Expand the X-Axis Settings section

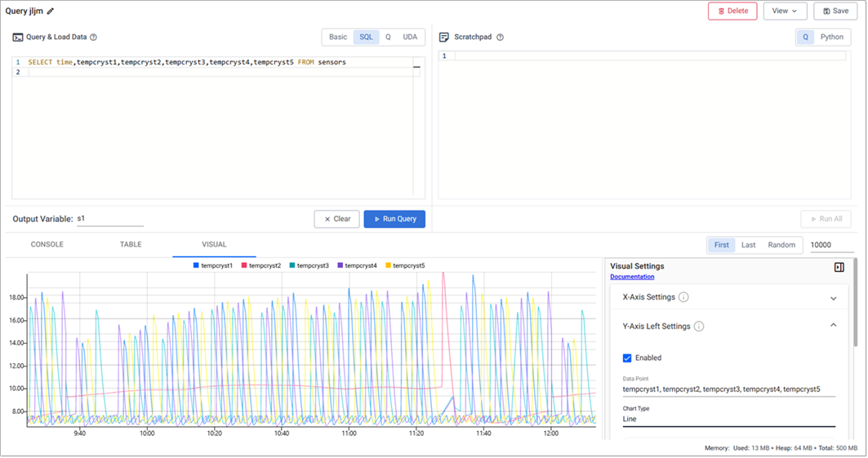pyautogui.click(x=833, y=298)
